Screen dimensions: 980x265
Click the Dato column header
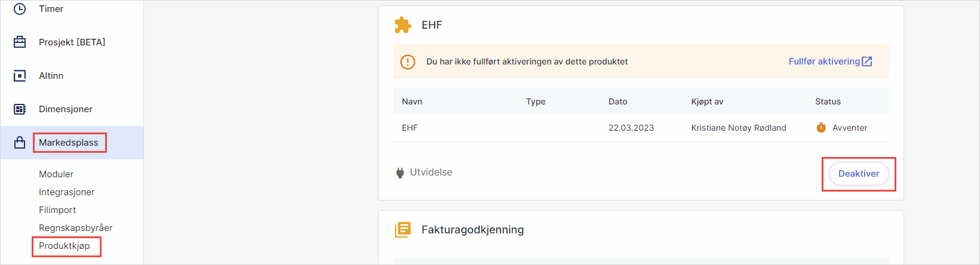click(618, 101)
